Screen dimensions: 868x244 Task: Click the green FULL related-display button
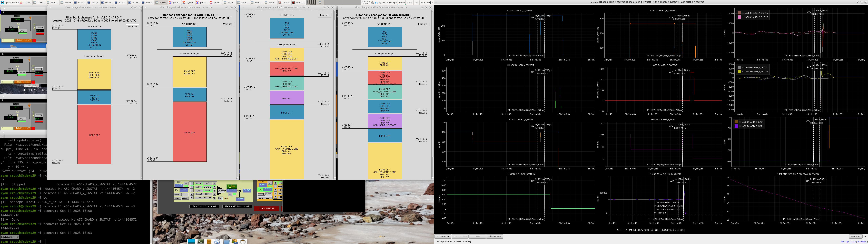click(232, 186)
